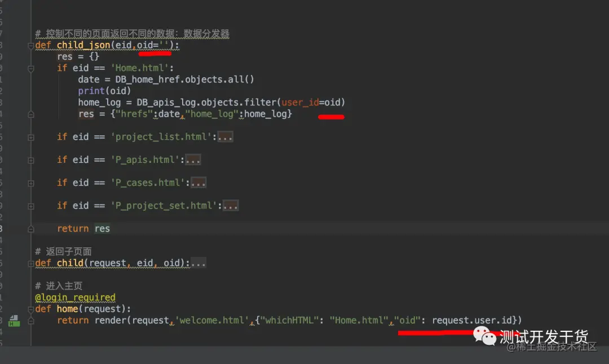Screen dimensions: 609x364
Task: Click folded ellipsis after def child(request, eid, oid):
Action: [198, 263]
